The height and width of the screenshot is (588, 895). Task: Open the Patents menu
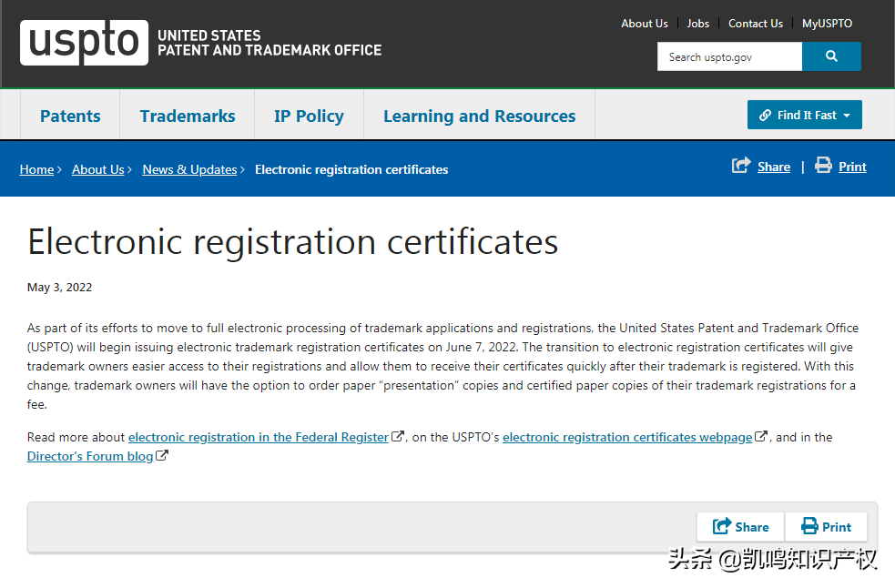point(70,116)
